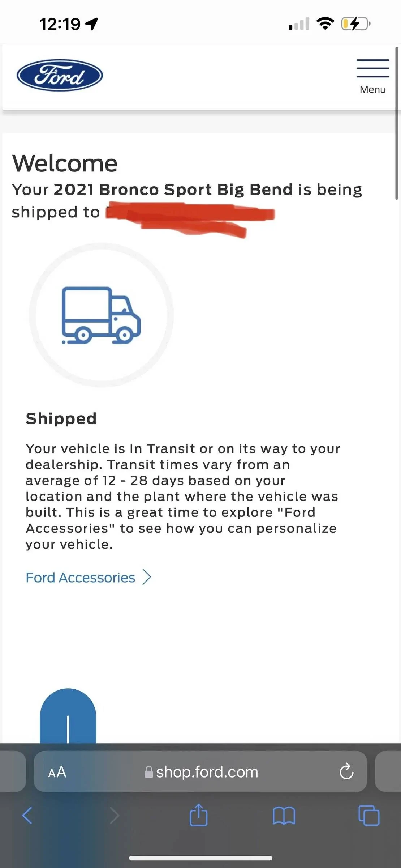Open the AA text size options

(57, 771)
